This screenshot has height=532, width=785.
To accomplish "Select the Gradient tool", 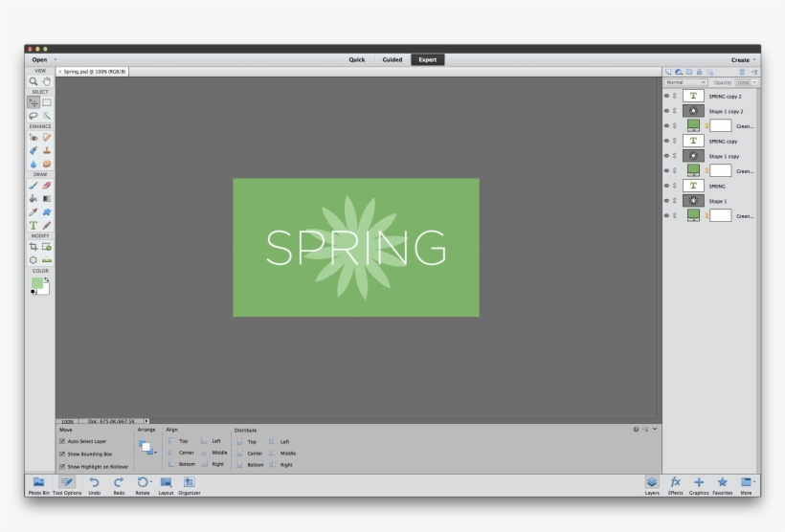I will tap(47, 199).
